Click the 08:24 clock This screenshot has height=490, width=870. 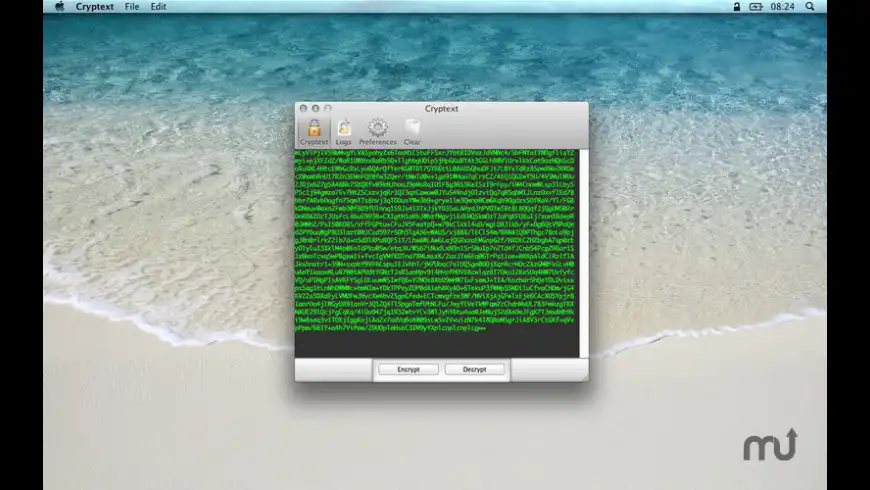[782, 7]
